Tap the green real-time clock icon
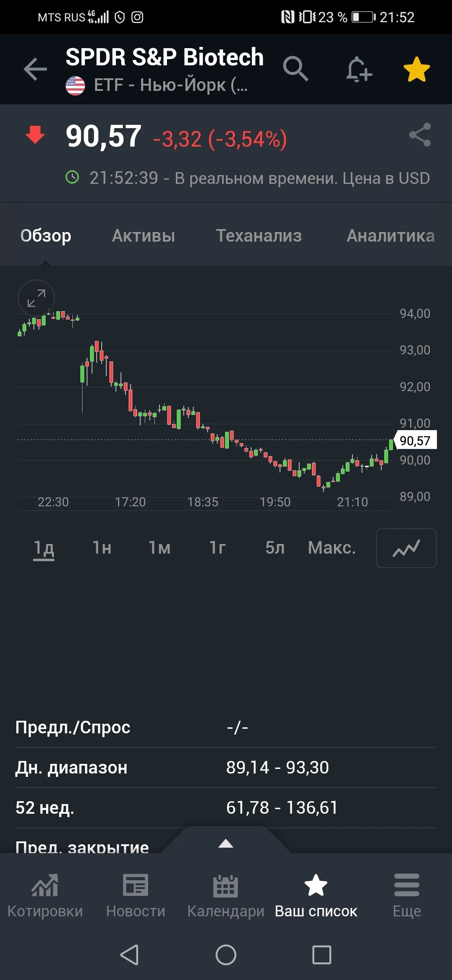This screenshot has height=980, width=452. coord(72,178)
